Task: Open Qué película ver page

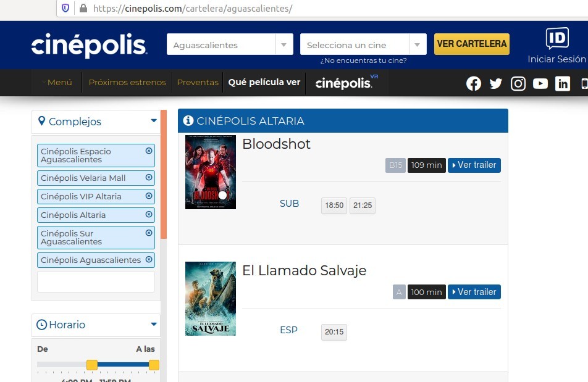Action: (264, 82)
